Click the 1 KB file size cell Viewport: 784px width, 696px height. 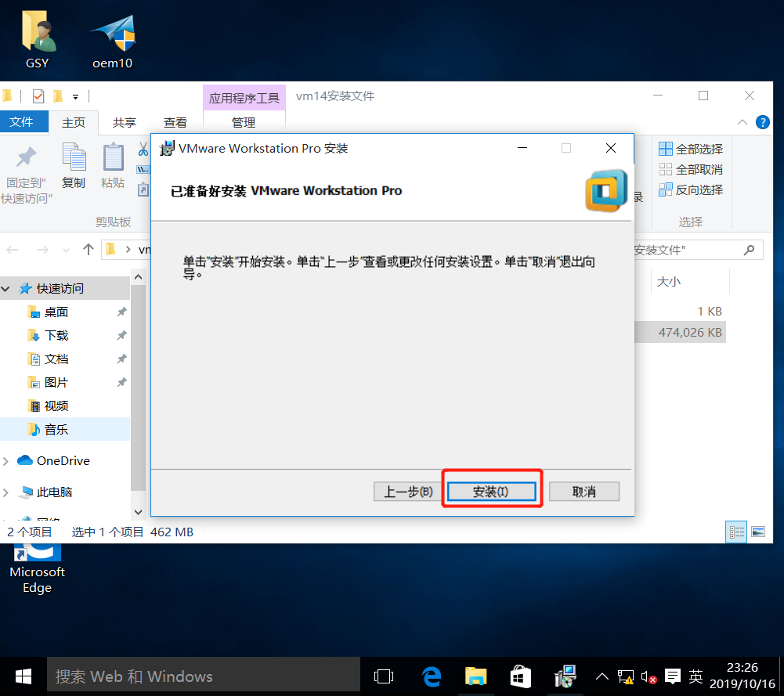710,312
